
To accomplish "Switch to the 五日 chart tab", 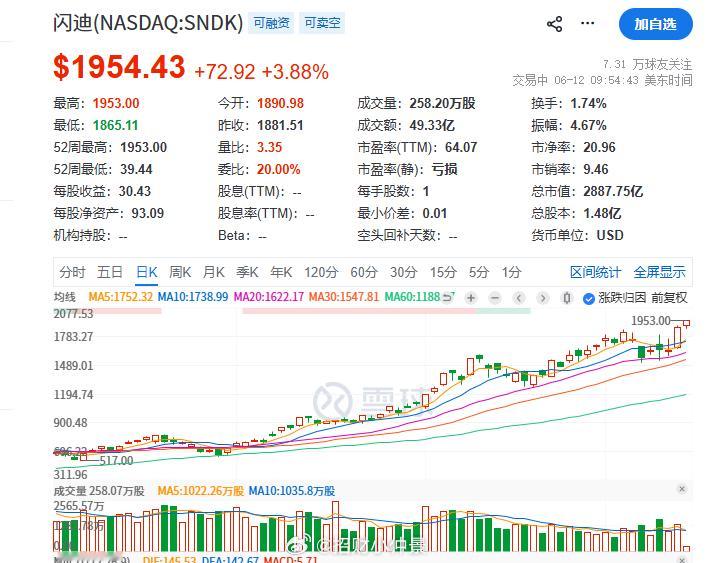I will pyautogui.click(x=109, y=272).
